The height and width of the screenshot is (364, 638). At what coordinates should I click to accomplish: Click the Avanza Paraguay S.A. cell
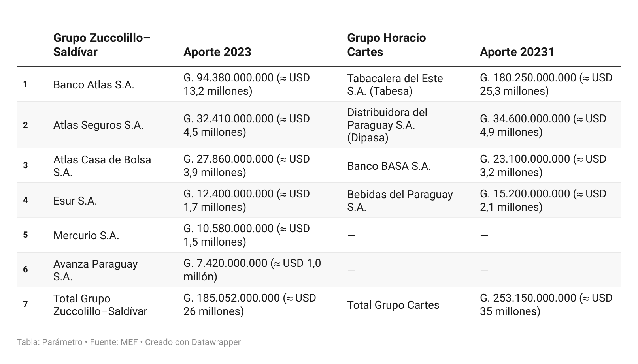coord(95,270)
